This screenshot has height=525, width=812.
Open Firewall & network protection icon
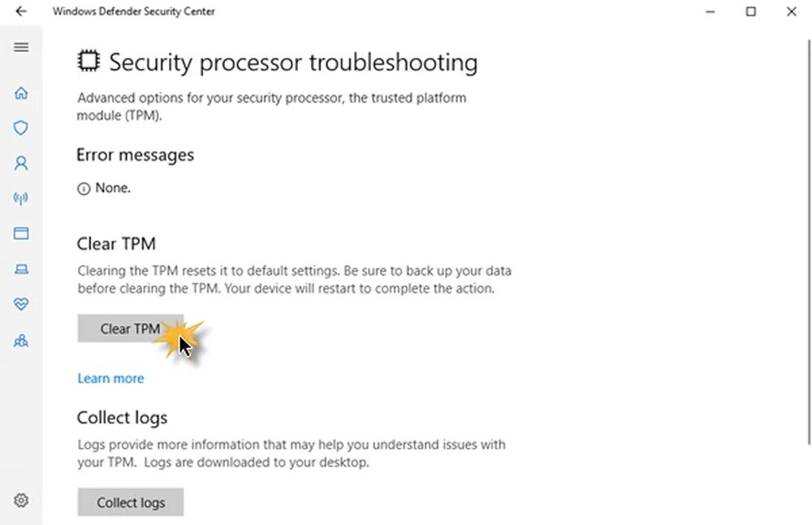(21, 198)
